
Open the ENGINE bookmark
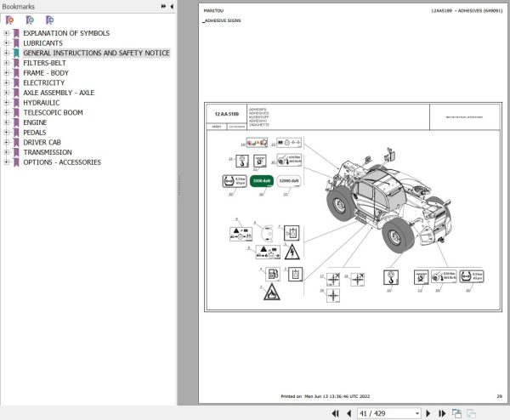coord(35,122)
